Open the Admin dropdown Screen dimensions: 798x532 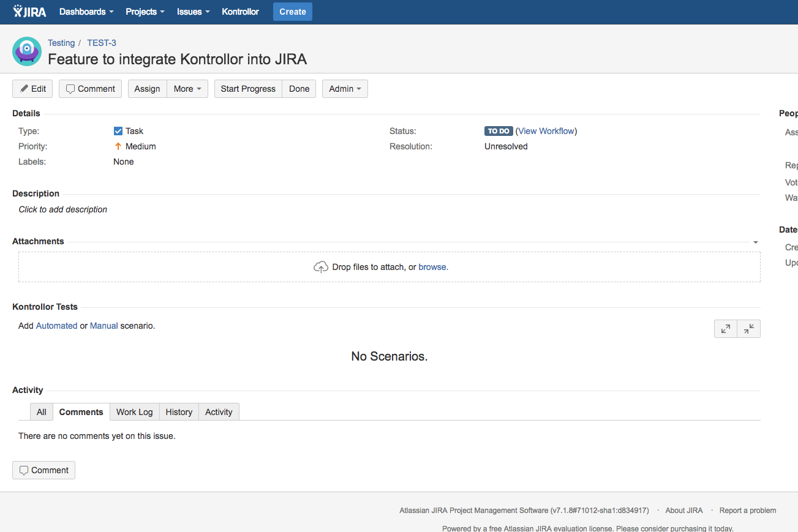[x=345, y=89]
